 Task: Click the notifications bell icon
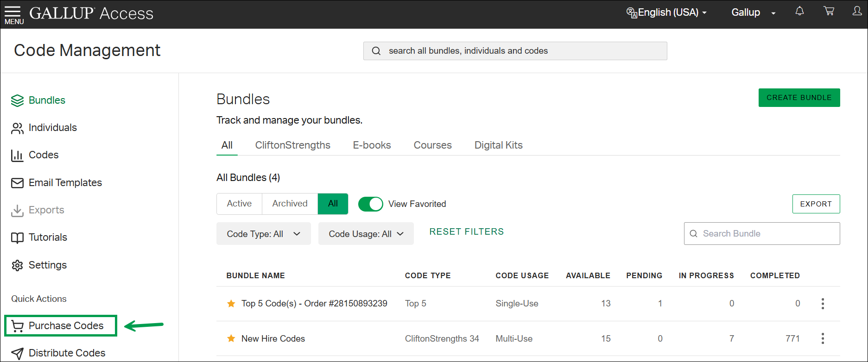[x=799, y=11]
